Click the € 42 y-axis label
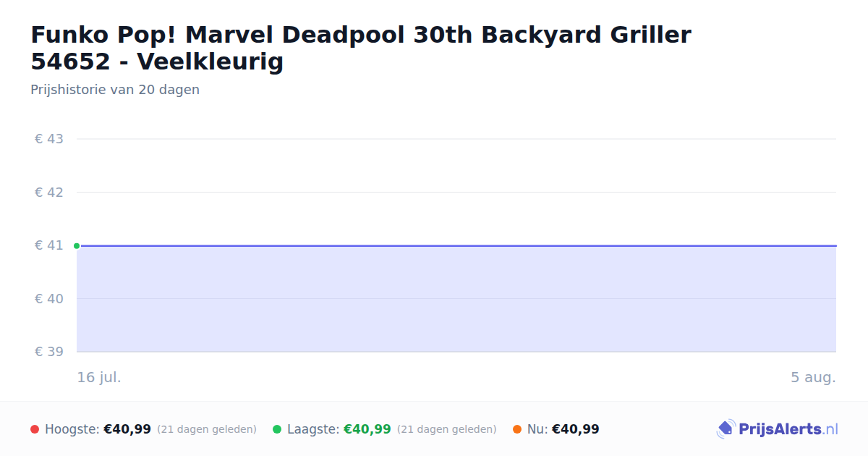The width and height of the screenshot is (868, 456). (x=49, y=193)
